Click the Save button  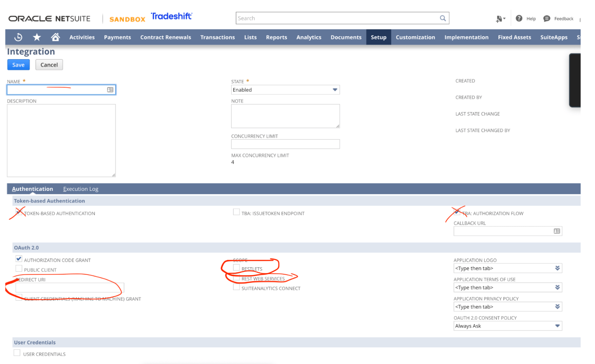click(x=18, y=65)
